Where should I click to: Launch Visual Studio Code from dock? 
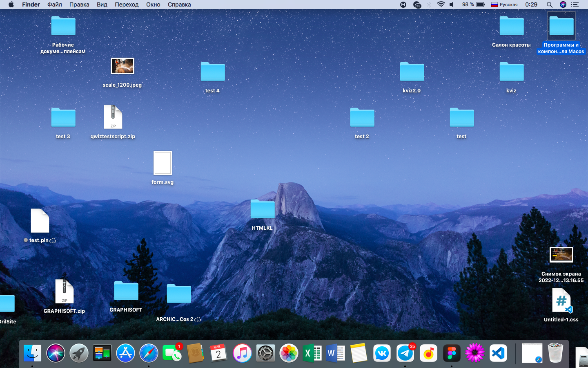[498, 353]
